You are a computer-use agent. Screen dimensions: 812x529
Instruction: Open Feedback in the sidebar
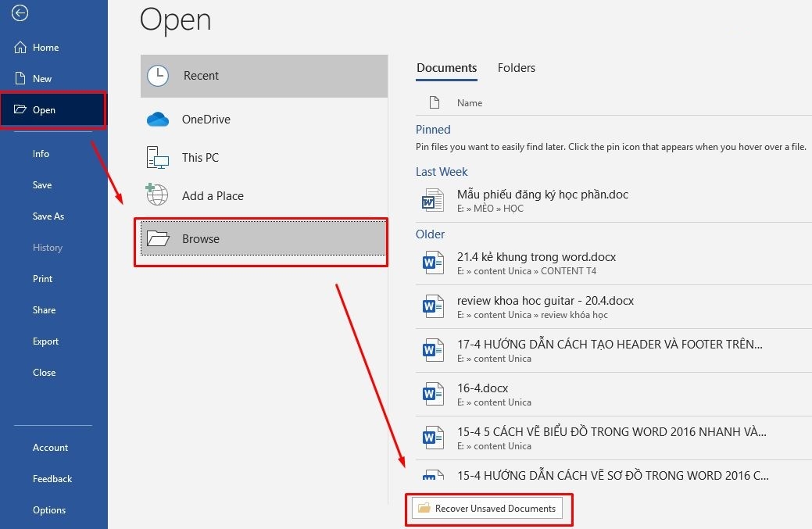(x=54, y=479)
